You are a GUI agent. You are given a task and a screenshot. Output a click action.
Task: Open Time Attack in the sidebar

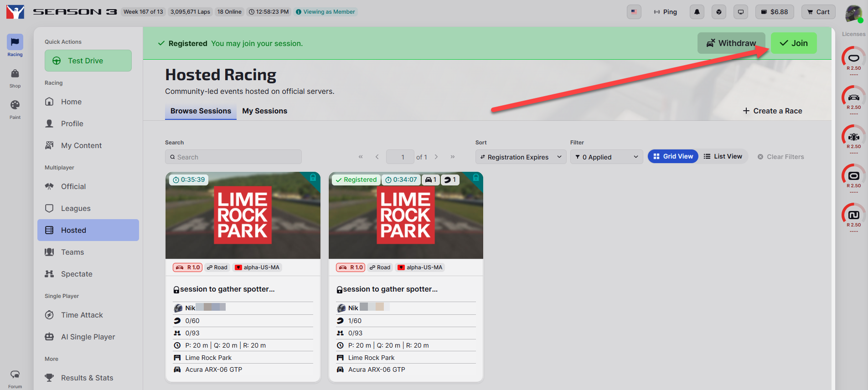click(x=88, y=315)
